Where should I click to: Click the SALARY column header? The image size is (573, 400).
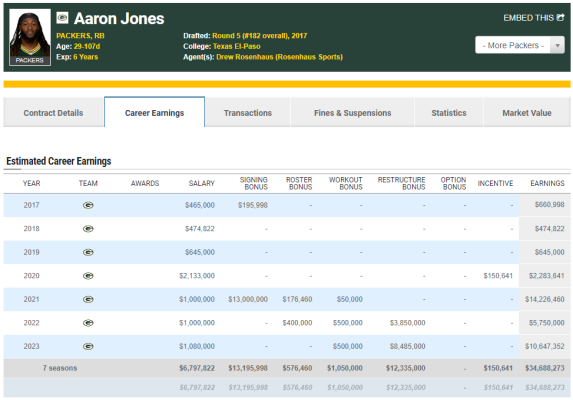201,183
